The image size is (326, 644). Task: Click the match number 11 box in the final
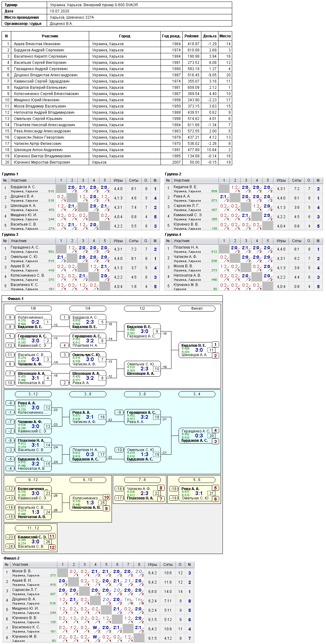click(211, 350)
